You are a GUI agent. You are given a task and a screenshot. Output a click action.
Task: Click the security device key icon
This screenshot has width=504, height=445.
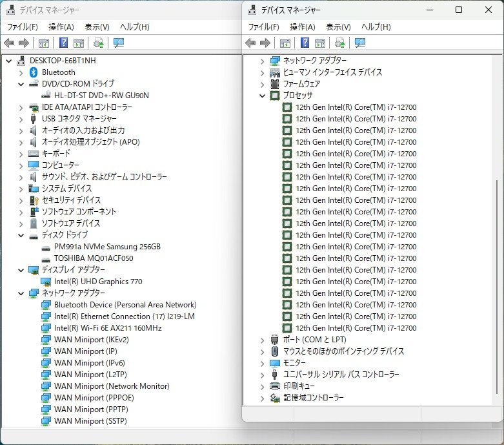click(x=34, y=200)
